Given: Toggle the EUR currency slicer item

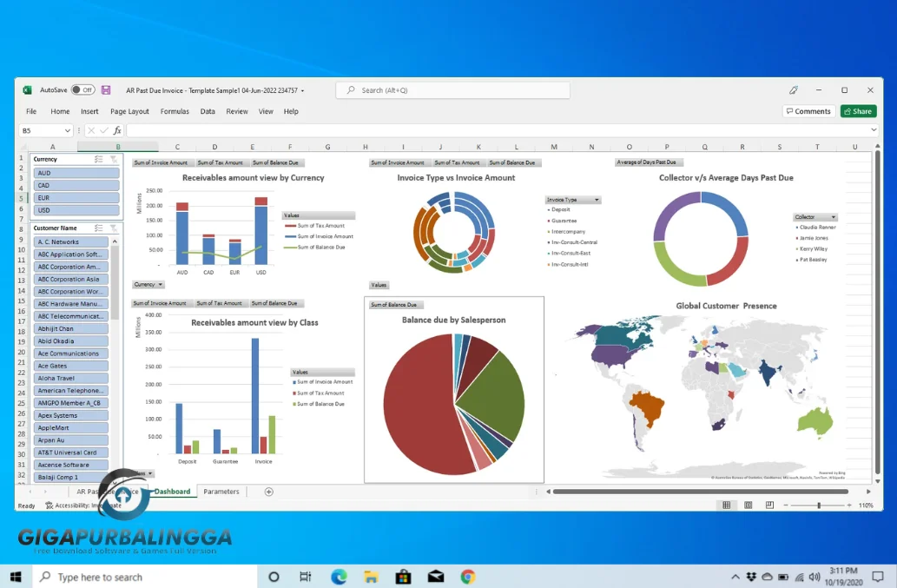Looking at the screenshot, I should (x=76, y=198).
